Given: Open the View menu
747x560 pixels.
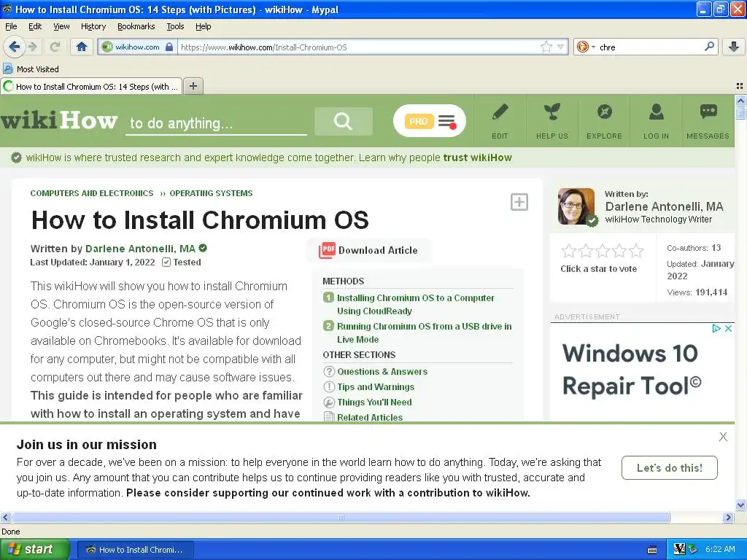Looking at the screenshot, I should coord(61,26).
